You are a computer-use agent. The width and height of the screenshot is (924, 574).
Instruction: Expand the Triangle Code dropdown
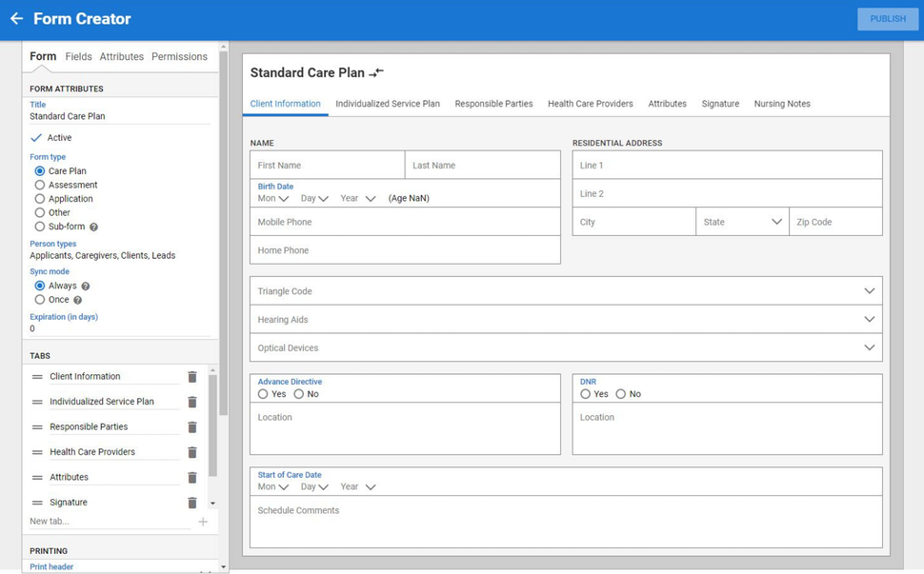(869, 291)
